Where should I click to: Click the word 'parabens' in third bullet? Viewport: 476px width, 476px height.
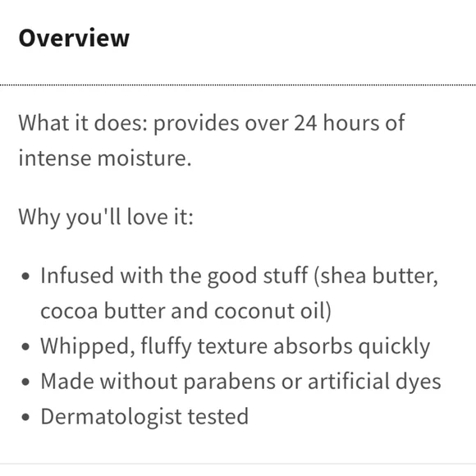point(230,382)
